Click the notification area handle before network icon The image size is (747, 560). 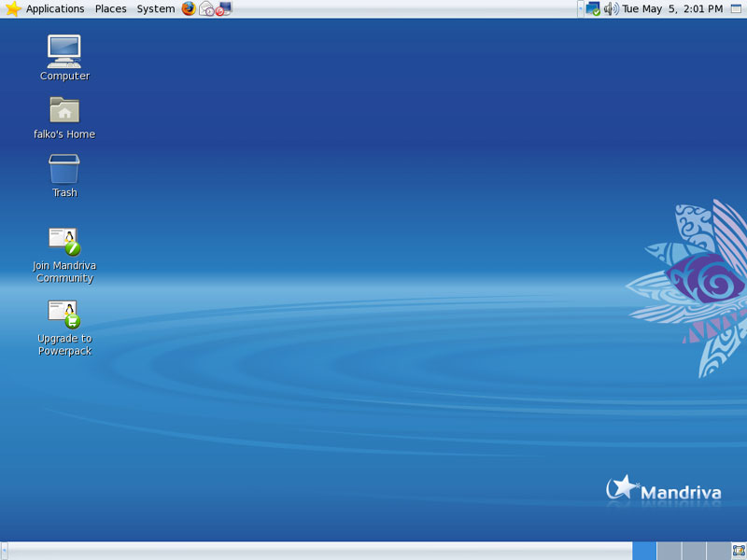point(580,8)
